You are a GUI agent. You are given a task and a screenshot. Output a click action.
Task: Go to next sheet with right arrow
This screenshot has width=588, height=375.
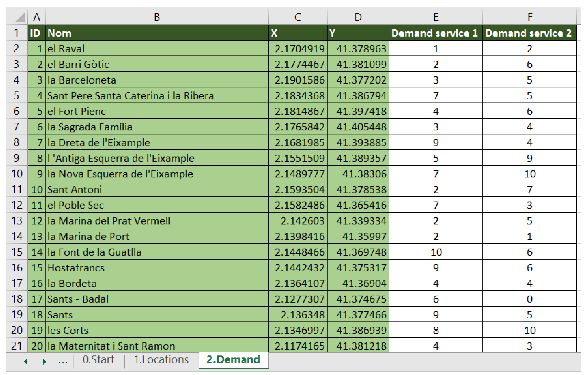pyautogui.click(x=44, y=361)
